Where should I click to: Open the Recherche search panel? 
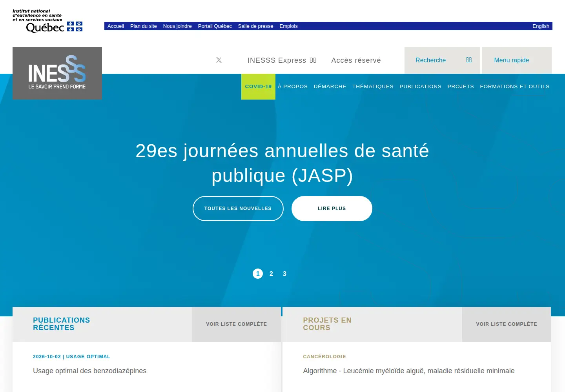pyautogui.click(x=442, y=60)
